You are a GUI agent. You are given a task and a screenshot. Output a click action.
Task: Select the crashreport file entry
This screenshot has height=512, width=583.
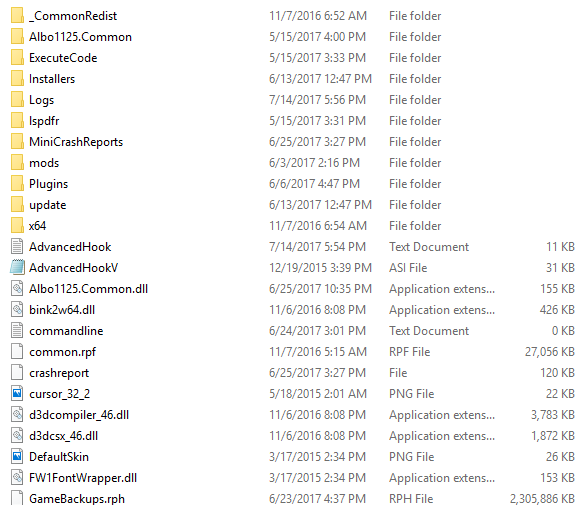293,373
